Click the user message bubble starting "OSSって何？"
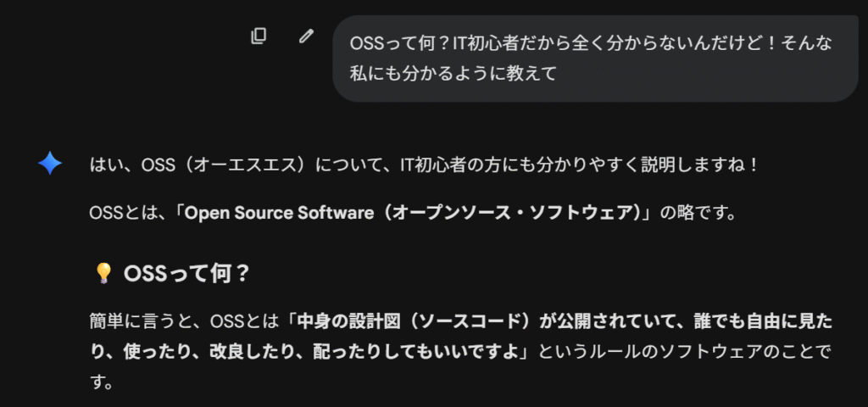868x407 pixels. pos(594,58)
